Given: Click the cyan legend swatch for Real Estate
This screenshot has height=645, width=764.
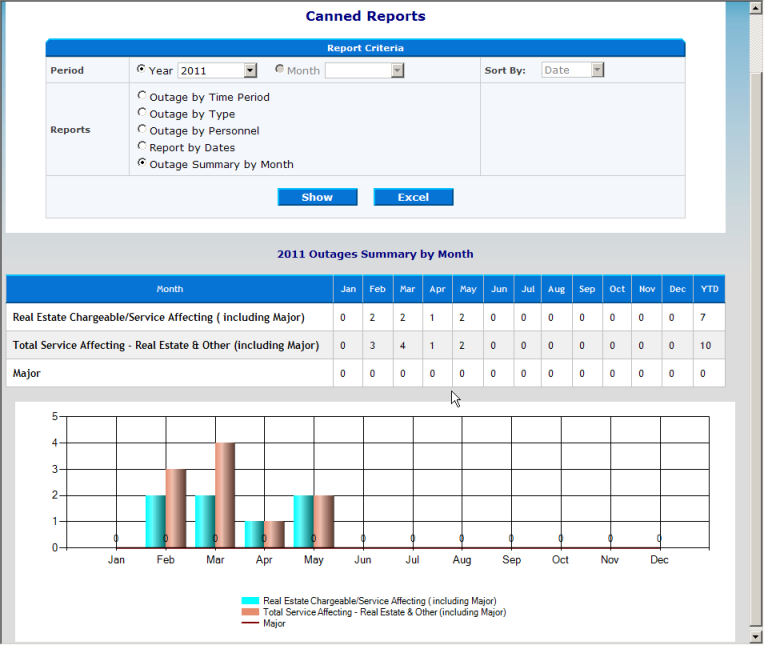Looking at the screenshot, I should (250, 601).
